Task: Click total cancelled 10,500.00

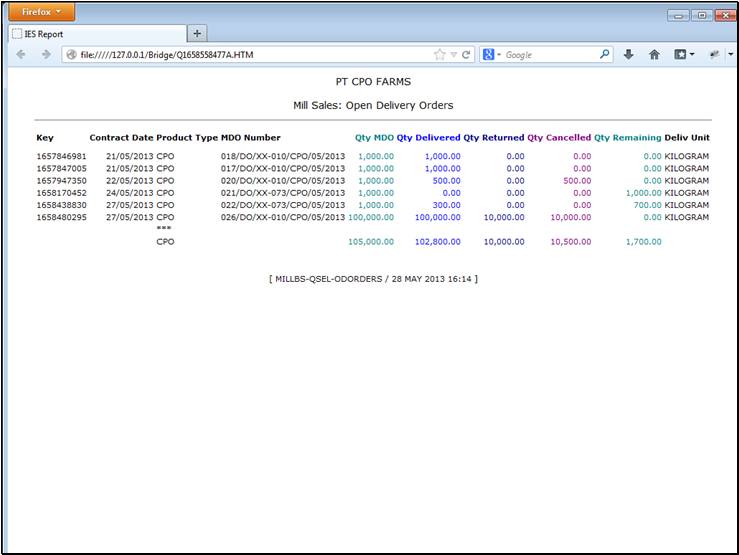Action: pyautogui.click(x=571, y=242)
